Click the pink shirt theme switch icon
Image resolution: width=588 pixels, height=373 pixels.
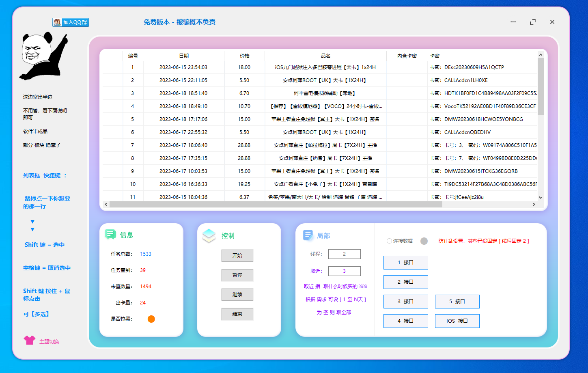pos(30,340)
